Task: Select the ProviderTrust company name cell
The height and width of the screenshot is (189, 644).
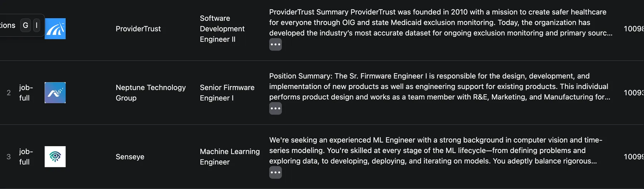Action: tap(138, 29)
